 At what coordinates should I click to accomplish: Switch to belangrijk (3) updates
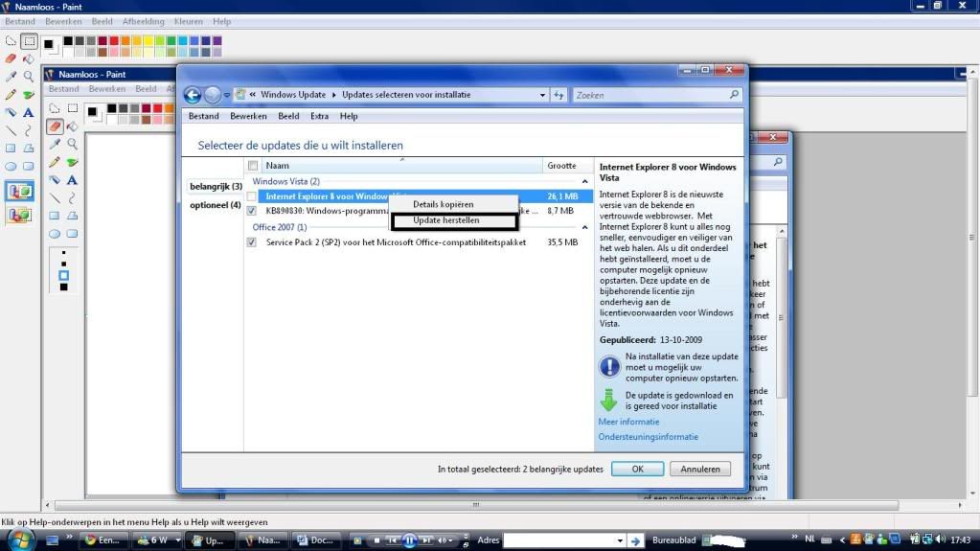[216, 186]
